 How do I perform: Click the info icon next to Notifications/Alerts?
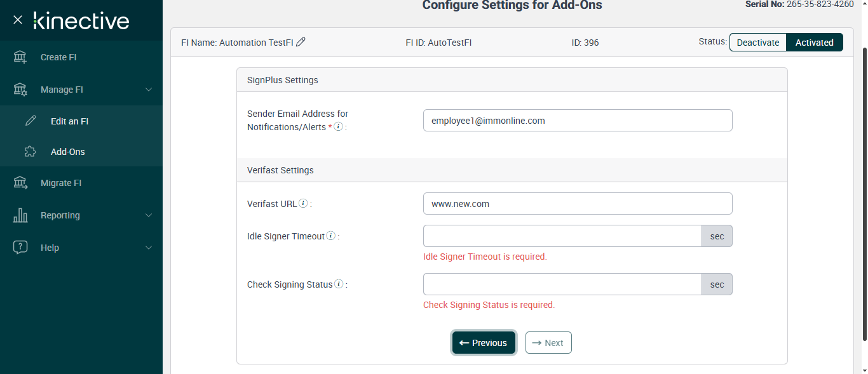pos(339,126)
